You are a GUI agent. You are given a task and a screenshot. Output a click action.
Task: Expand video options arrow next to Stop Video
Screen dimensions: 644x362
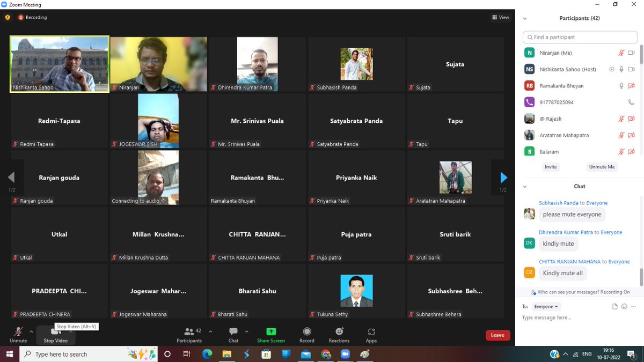[71, 331]
